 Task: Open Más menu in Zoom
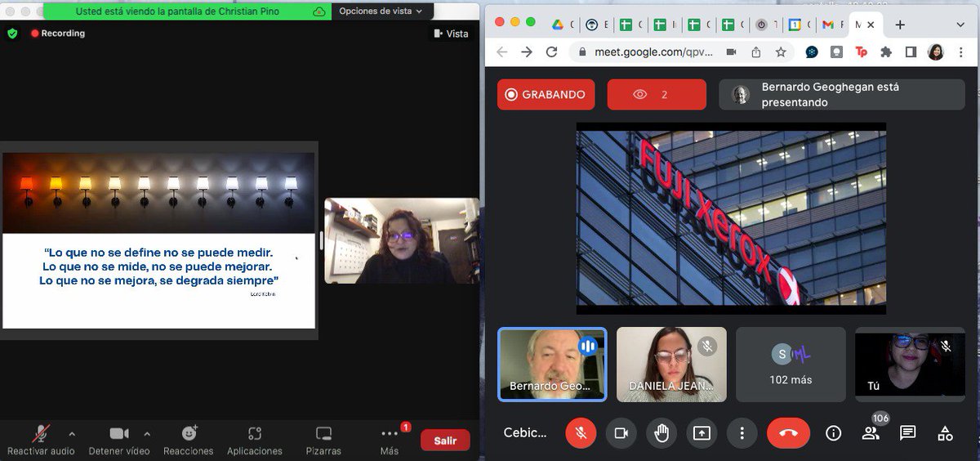point(390,441)
